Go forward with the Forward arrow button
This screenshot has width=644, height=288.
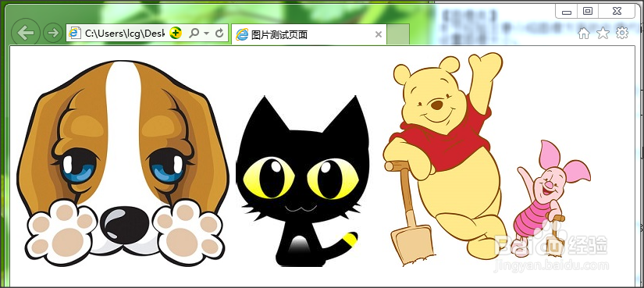pyautogui.click(x=53, y=33)
